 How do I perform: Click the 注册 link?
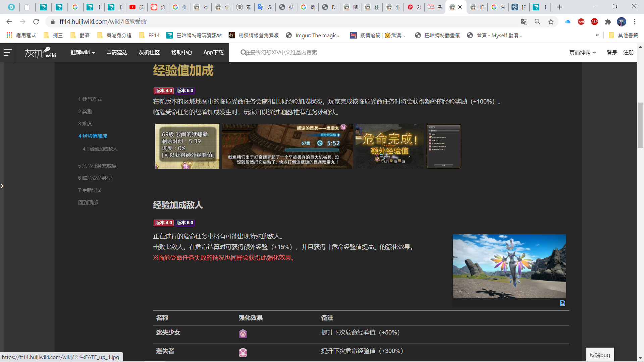[x=629, y=53]
